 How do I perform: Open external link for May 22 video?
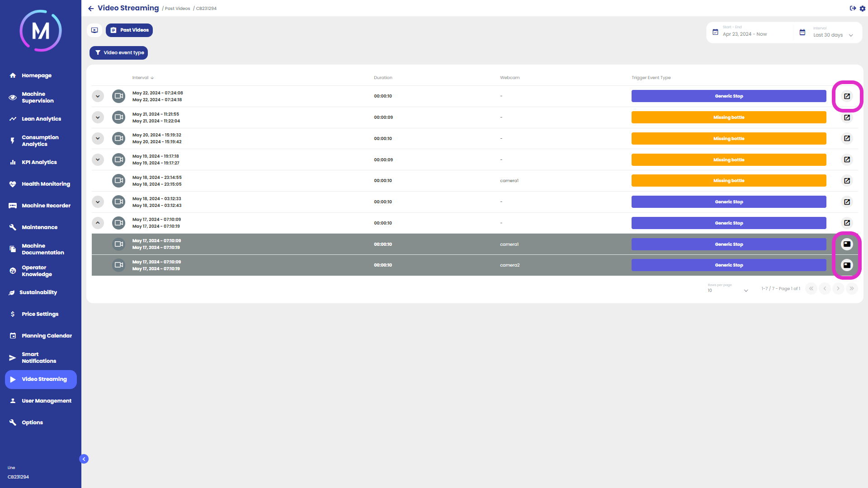point(847,96)
